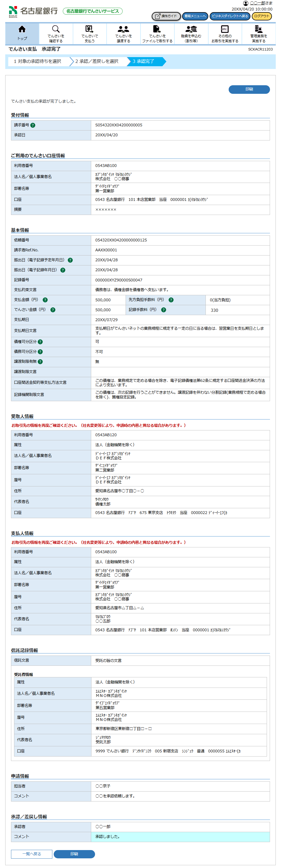Show help for 支払金額（円）
Screen dimensions: 281x868
(45, 300)
